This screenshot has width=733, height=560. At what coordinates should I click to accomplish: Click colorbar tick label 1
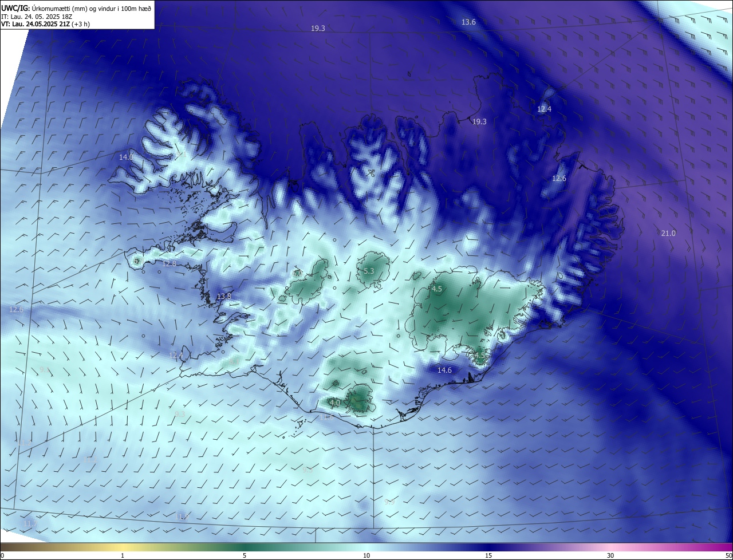(123, 555)
